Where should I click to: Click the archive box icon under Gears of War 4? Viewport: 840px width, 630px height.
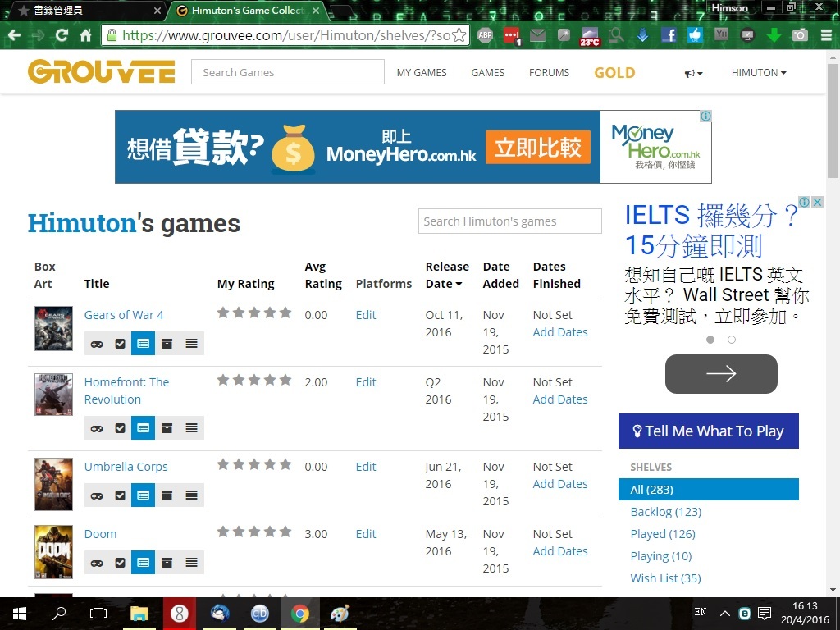[167, 344]
